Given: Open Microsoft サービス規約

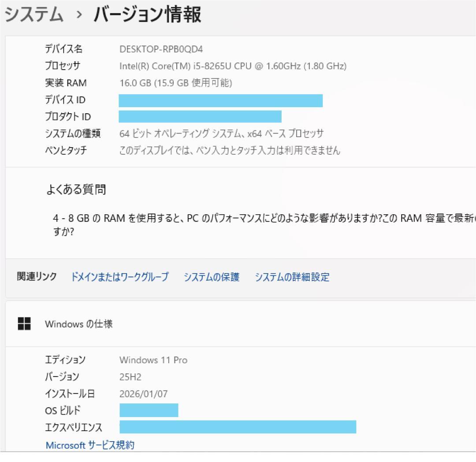Looking at the screenshot, I should (89, 445).
